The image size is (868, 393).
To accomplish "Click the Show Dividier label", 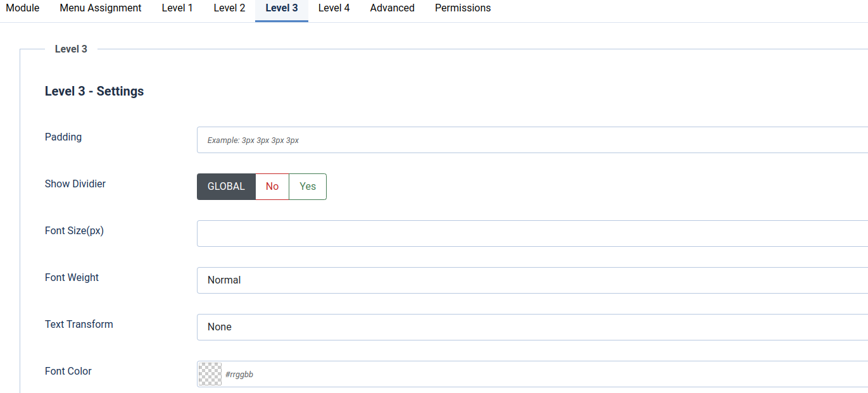I will pyautogui.click(x=75, y=184).
